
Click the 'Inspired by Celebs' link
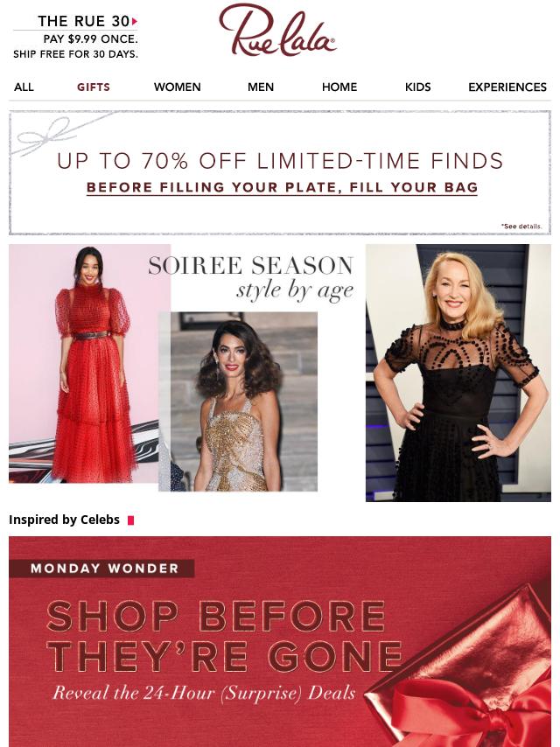click(65, 520)
